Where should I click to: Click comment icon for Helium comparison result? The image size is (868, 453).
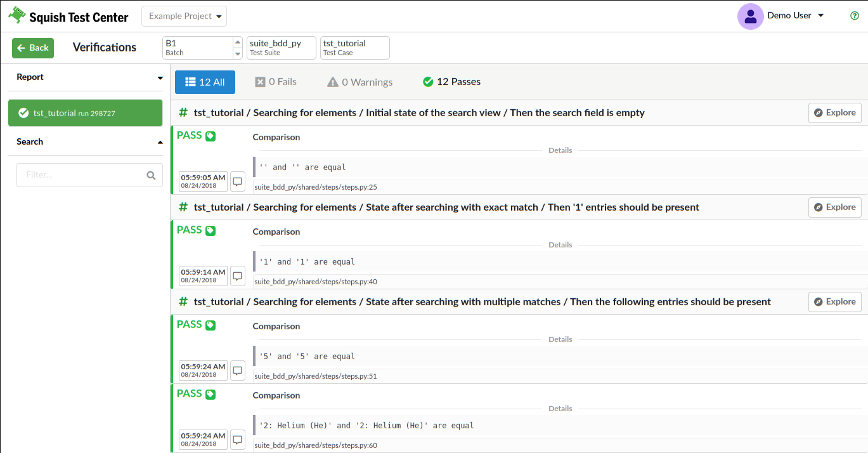(x=238, y=440)
